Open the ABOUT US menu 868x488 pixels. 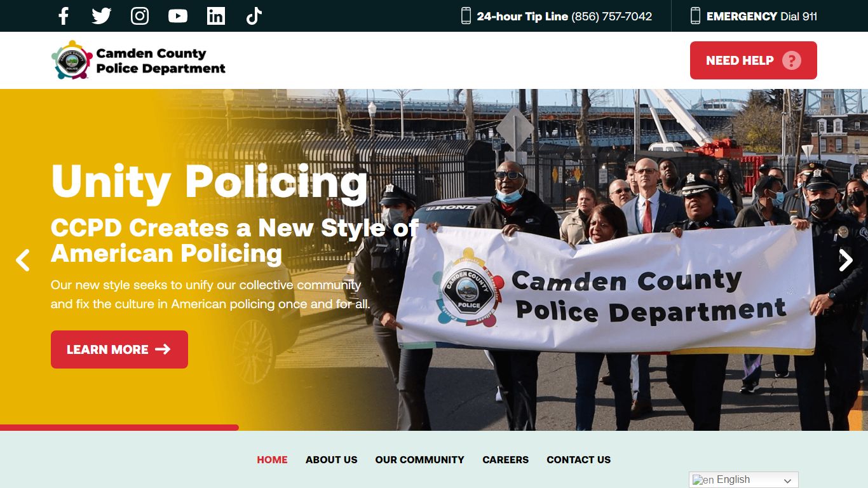[332, 459]
